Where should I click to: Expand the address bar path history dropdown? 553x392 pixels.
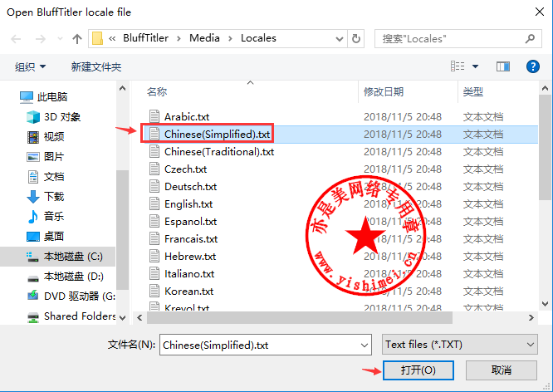[340, 38]
